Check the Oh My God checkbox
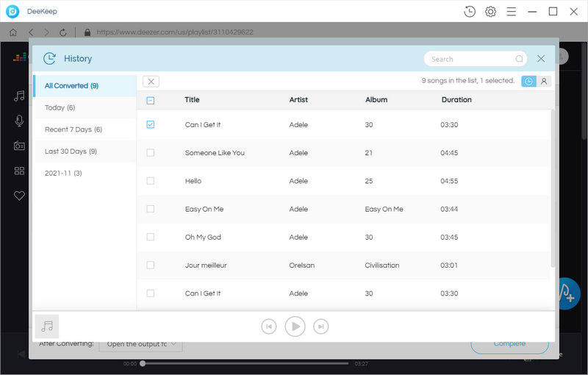Viewport: 588px width, 375px height. point(151,237)
